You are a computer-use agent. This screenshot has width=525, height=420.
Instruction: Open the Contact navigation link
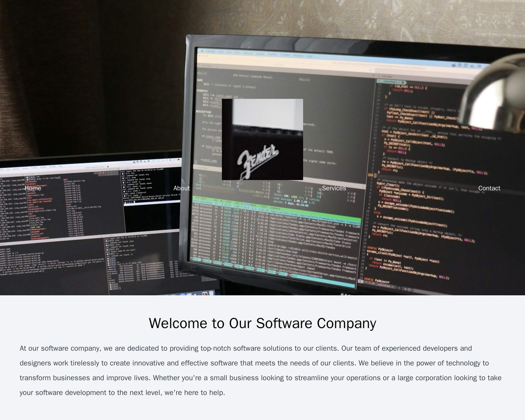point(489,188)
